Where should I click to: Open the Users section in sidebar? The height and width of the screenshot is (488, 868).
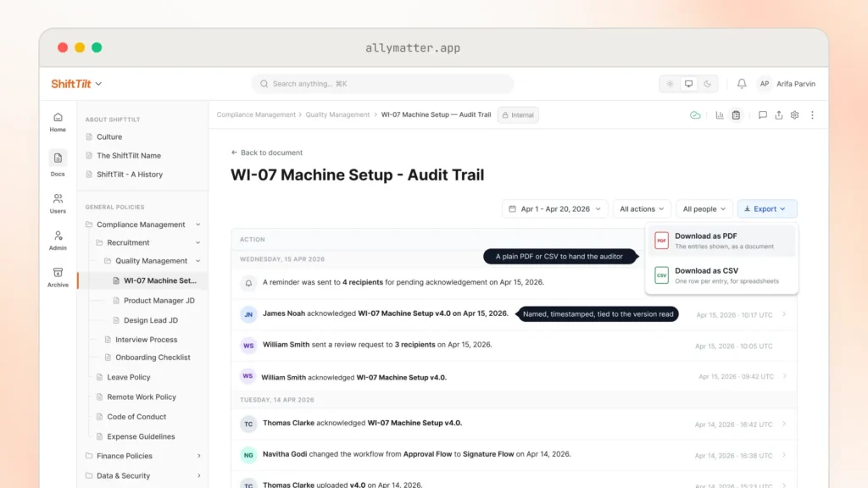pos(58,203)
